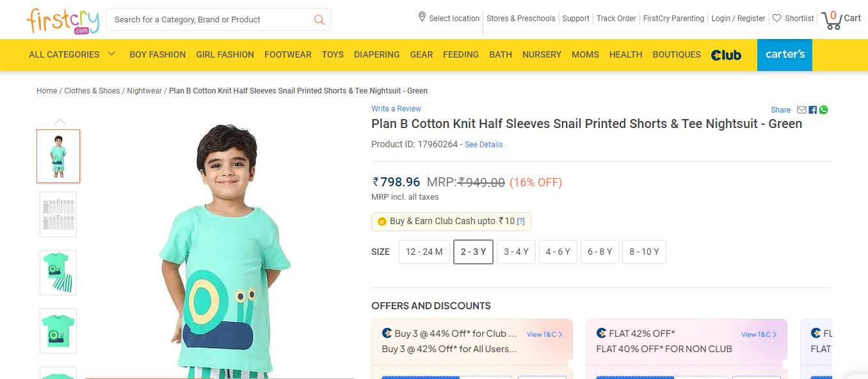Screen dimensions: 868x379
Task: Share product on Facebook icon
Action: [813, 110]
